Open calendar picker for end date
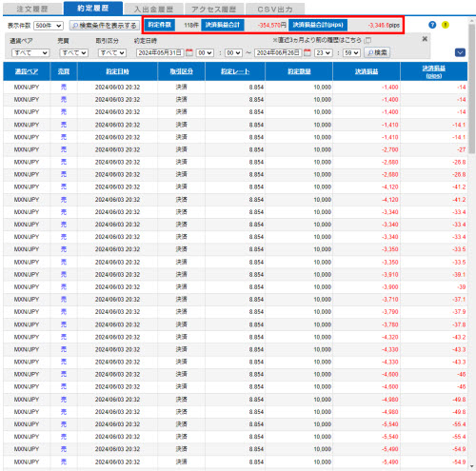Viewport: 476px width, 471px height. coord(307,52)
